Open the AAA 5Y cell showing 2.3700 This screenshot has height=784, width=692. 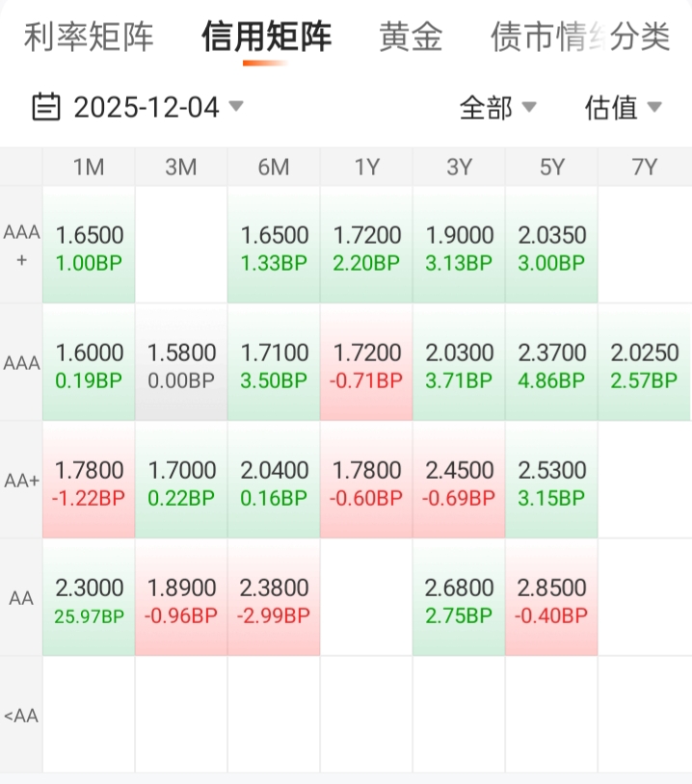click(551, 364)
